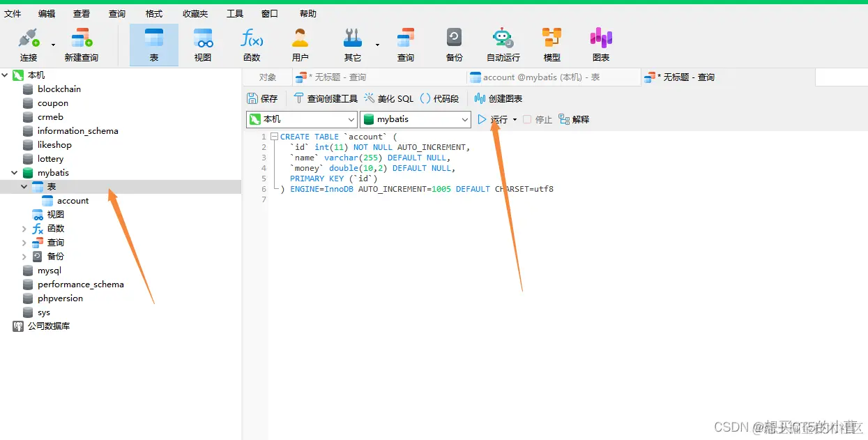Switch to the Objects (对象) tab
The image size is (868, 440).
(x=268, y=77)
